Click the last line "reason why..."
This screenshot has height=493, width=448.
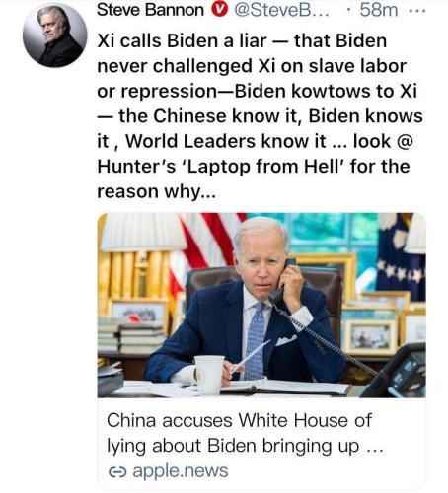(157, 191)
